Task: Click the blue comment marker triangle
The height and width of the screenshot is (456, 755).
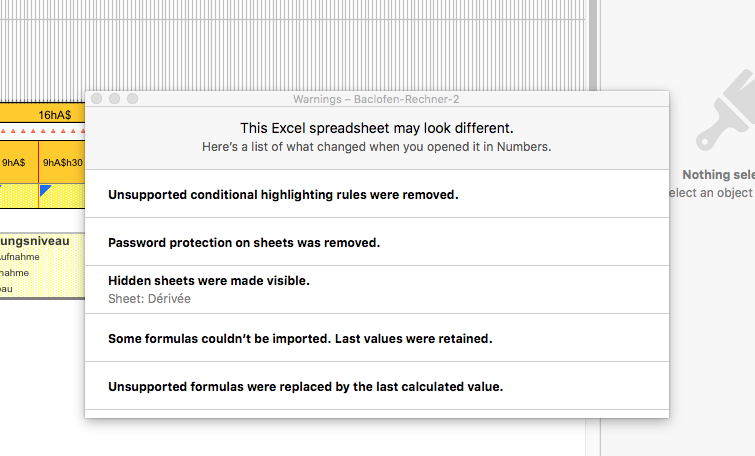Action: 44,190
